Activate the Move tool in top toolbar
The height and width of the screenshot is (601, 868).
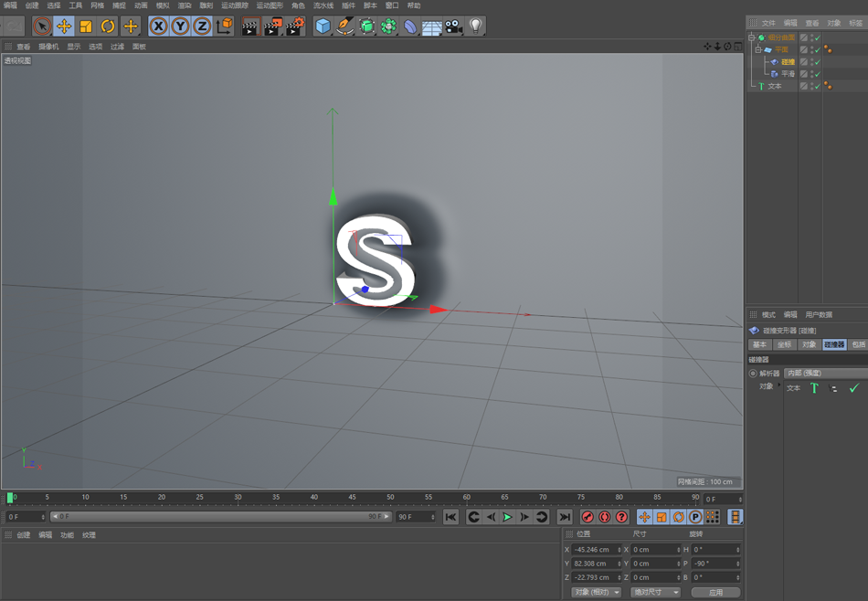(64, 26)
